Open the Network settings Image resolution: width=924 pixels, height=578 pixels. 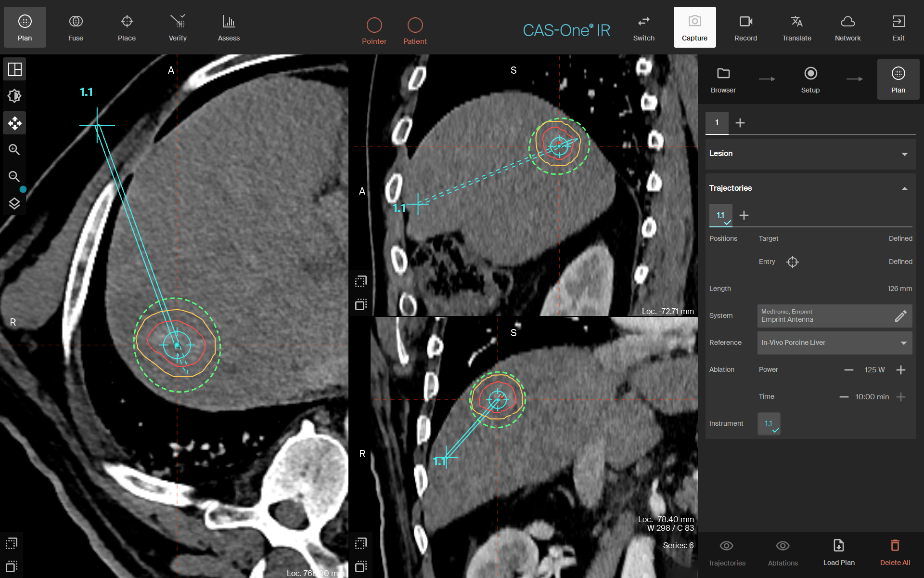pos(848,27)
